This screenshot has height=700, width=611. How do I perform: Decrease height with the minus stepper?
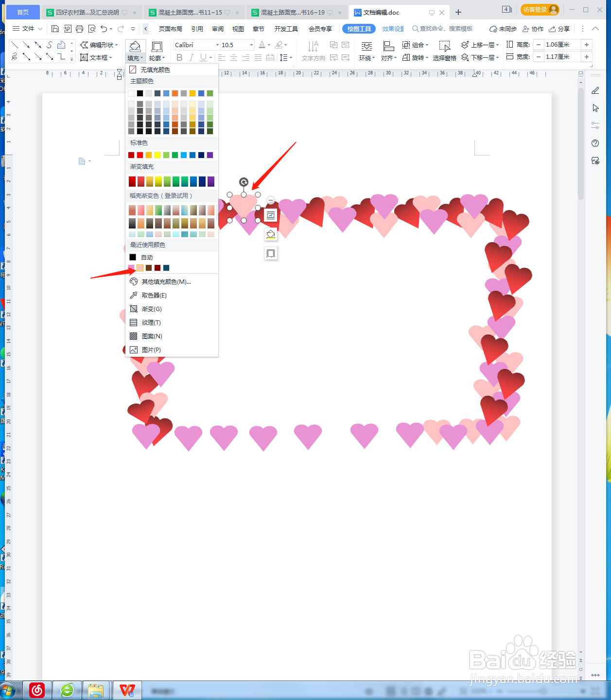(539, 45)
